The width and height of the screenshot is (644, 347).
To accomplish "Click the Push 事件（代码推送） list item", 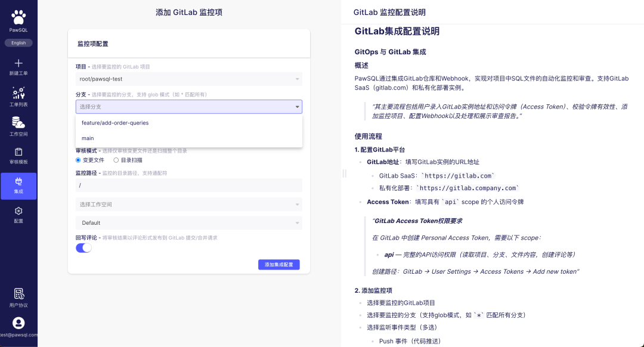I will tap(410, 341).
